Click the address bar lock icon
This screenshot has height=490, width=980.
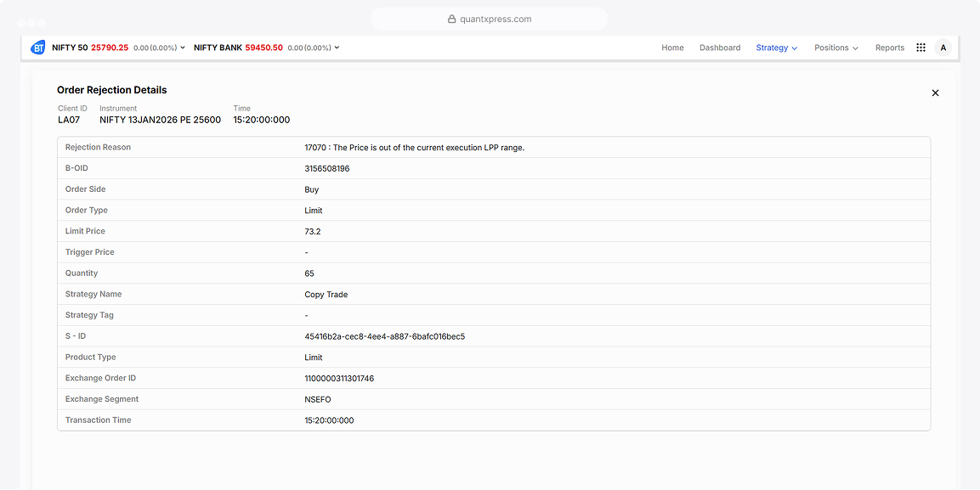[452, 19]
